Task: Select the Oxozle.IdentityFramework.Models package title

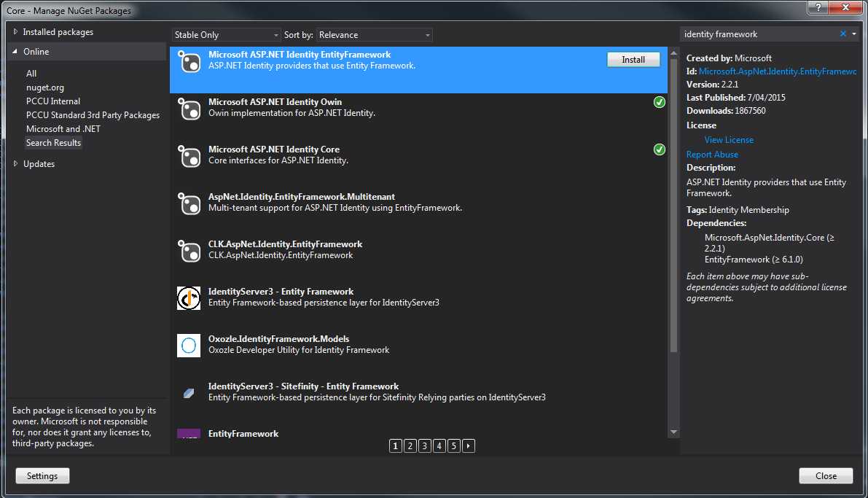Action: pyautogui.click(x=278, y=339)
